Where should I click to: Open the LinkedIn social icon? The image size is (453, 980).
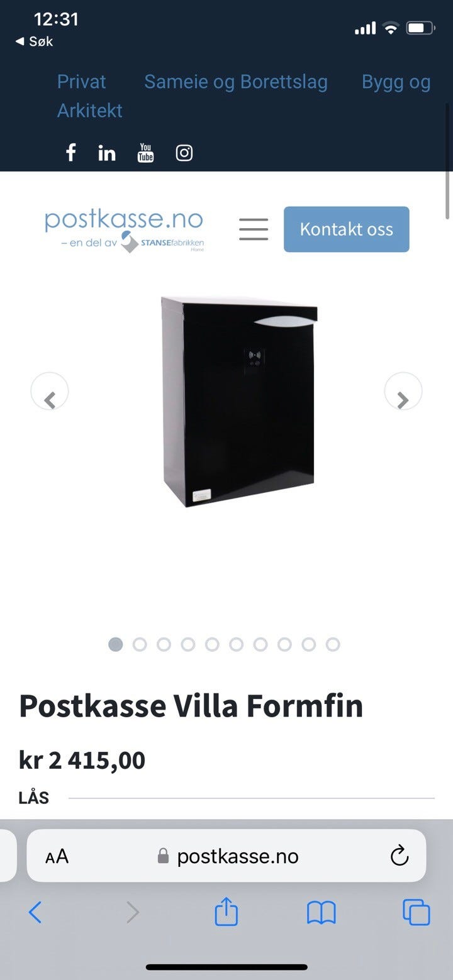pos(107,153)
